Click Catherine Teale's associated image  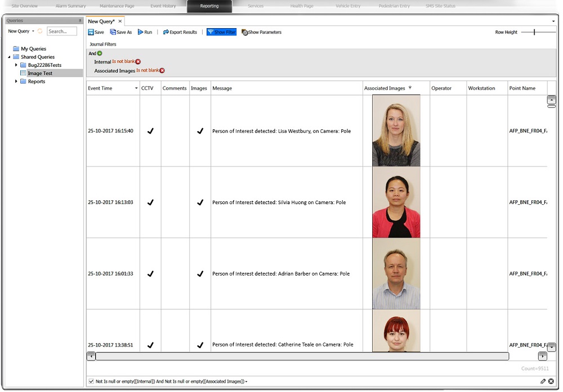click(396, 331)
